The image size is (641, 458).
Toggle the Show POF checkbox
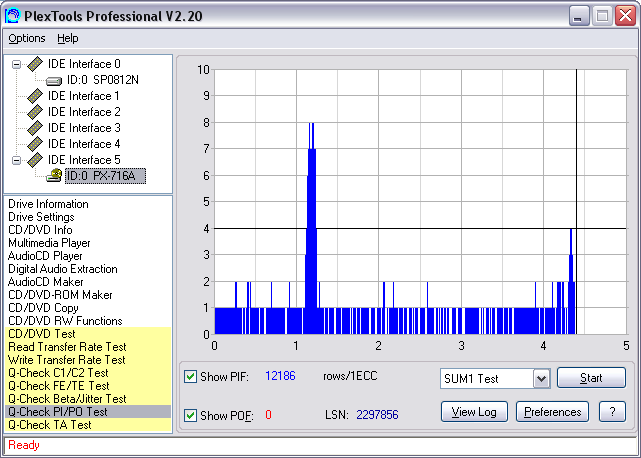point(190,415)
